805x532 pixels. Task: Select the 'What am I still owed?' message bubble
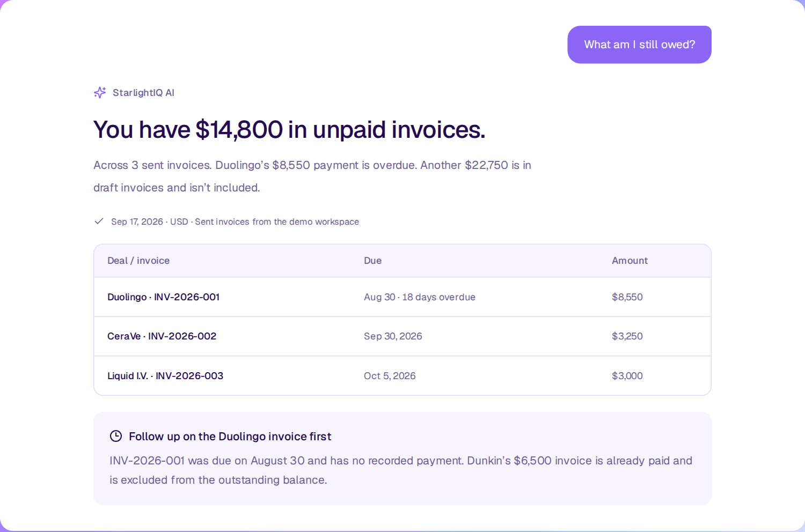coord(639,45)
